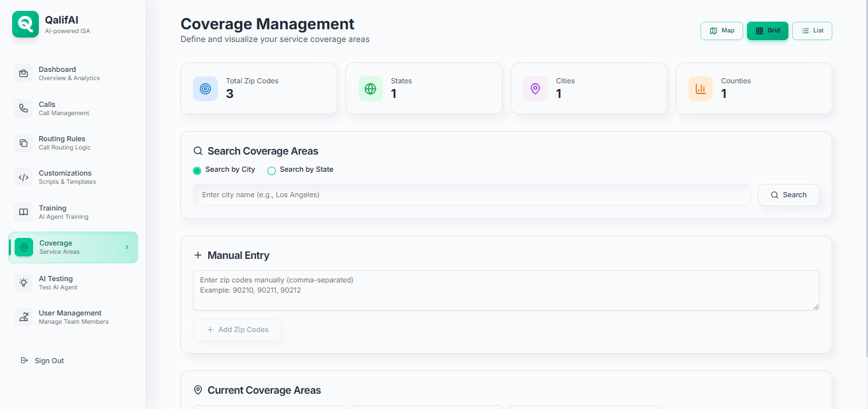Switch to List view

(812, 31)
